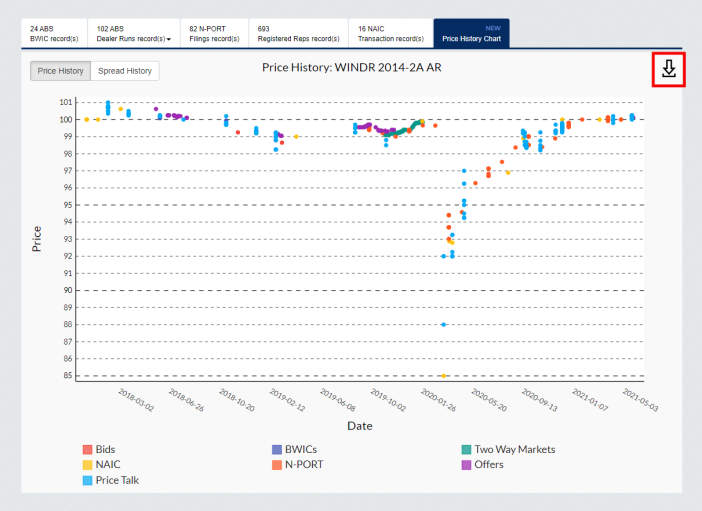Open 82 N-PORT Filings tab
This screenshot has width=702, height=511.
[x=212, y=33]
